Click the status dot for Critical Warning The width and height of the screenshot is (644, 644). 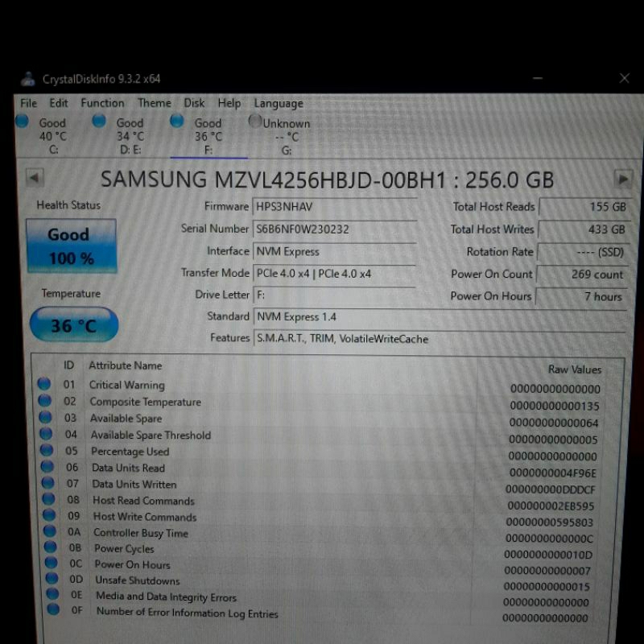(x=44, y=384)
